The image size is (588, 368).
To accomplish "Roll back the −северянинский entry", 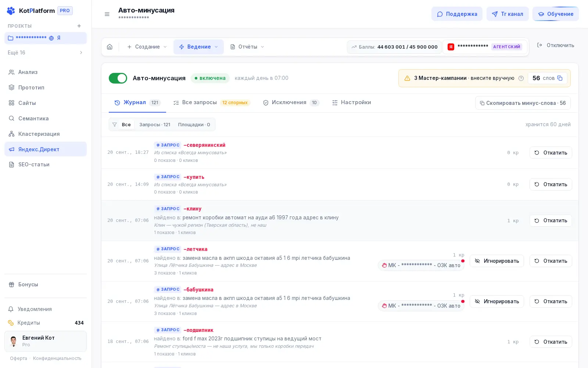I will tap(551, 153).
